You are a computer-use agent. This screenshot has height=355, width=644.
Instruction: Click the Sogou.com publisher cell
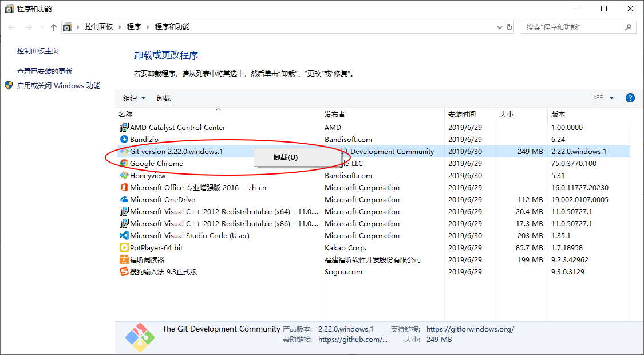343,272
